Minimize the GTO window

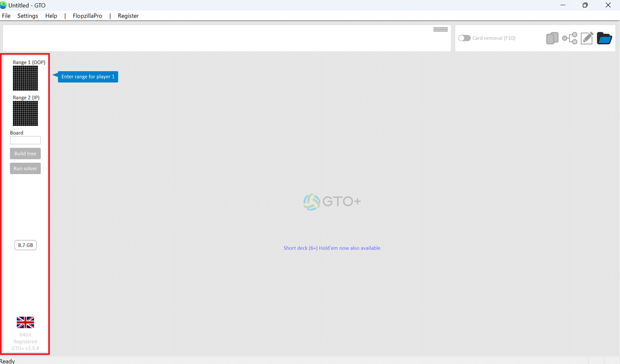[x=562, y=5]
